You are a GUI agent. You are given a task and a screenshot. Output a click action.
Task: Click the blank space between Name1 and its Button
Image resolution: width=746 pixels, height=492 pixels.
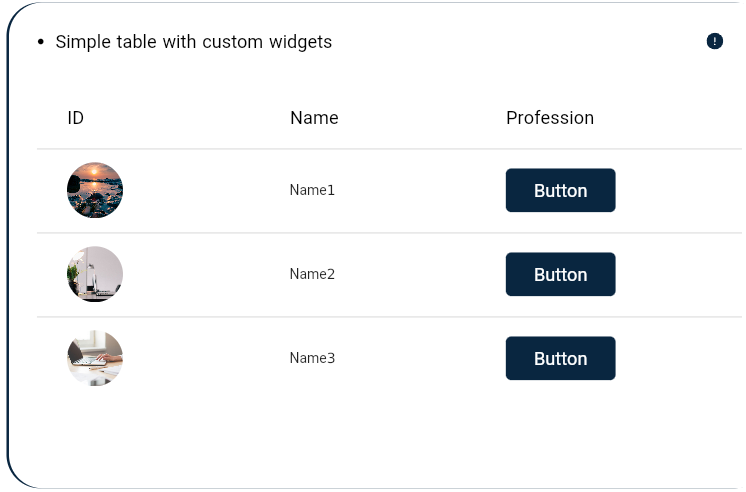[x=421, y=190]
